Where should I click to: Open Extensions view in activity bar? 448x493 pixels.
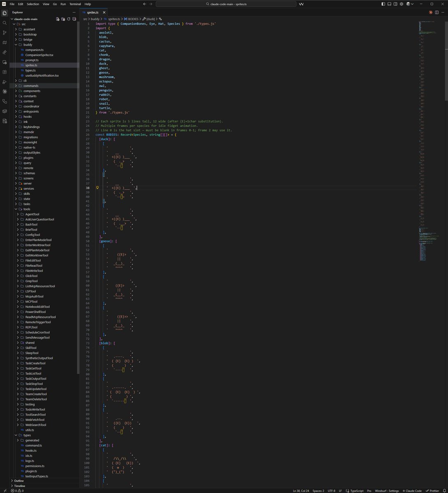point(5,72)
